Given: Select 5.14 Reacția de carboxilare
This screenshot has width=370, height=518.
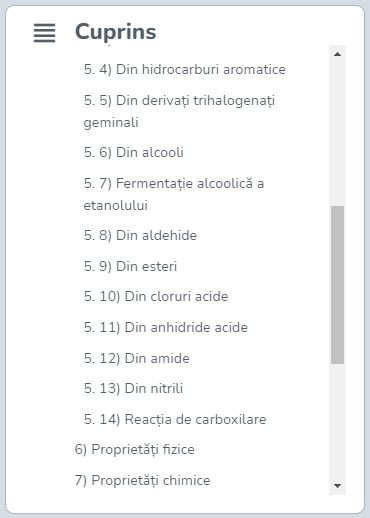Looking at the screenshot, I should [x=175, y=419].
